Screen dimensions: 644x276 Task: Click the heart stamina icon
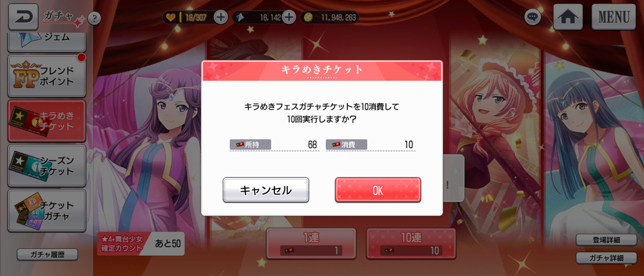coord(171,17)
